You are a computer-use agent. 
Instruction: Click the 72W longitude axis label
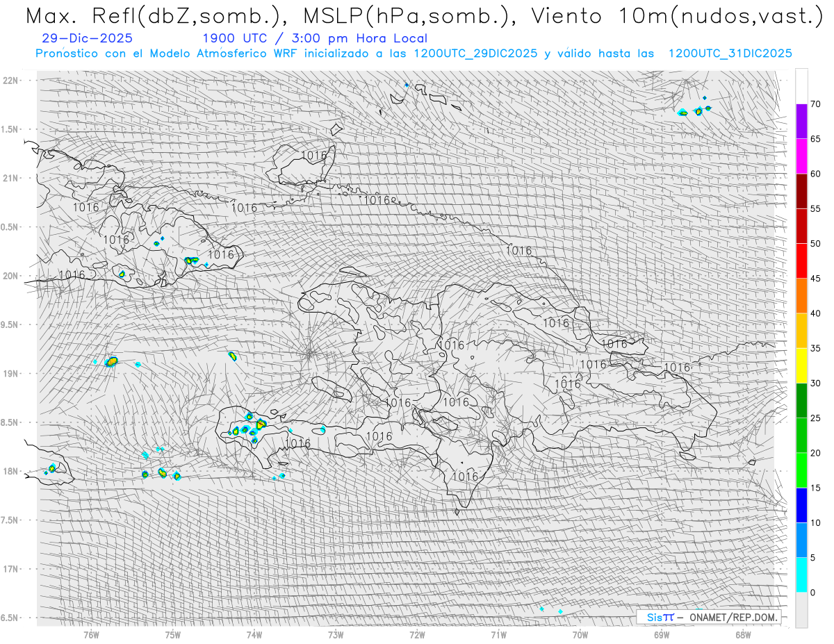click(417, 634)
